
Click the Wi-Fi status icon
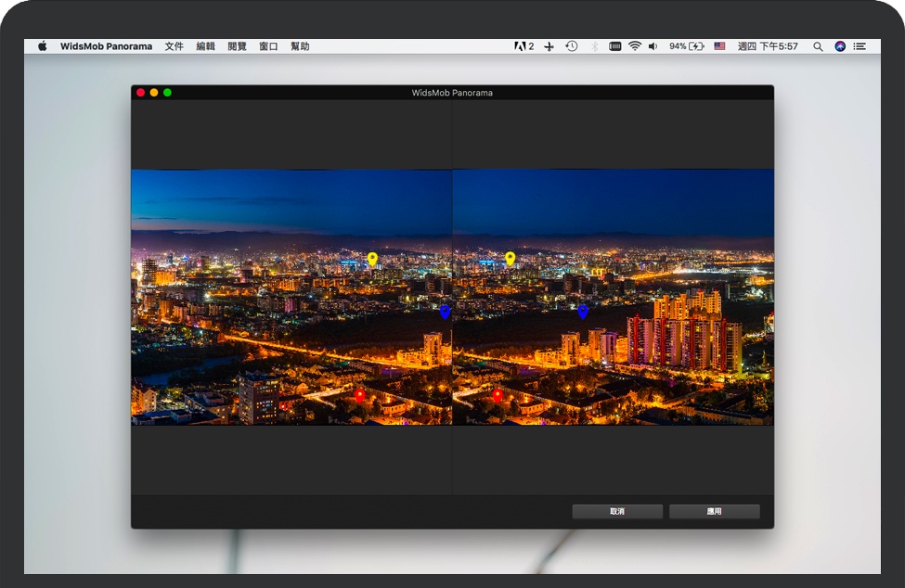click(635, 46)
